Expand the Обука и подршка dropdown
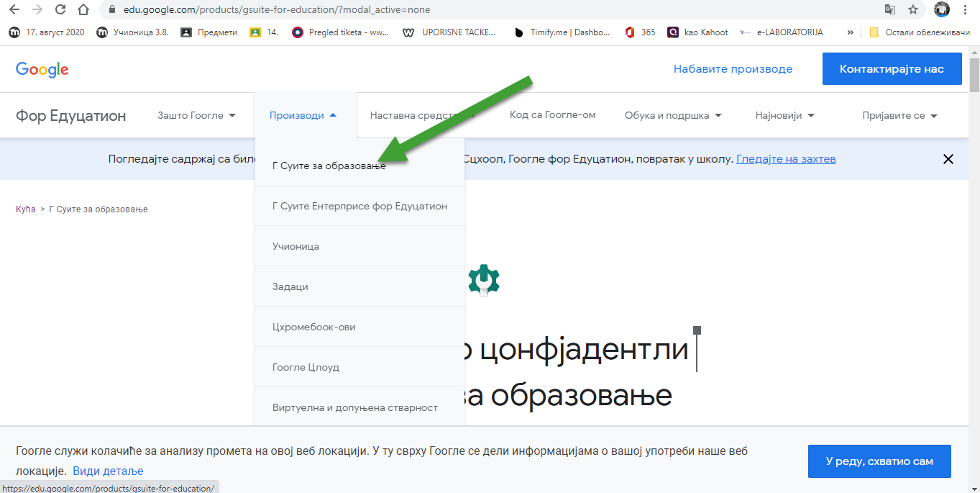Screen dimensions: 980x493 tap(672, 115)
